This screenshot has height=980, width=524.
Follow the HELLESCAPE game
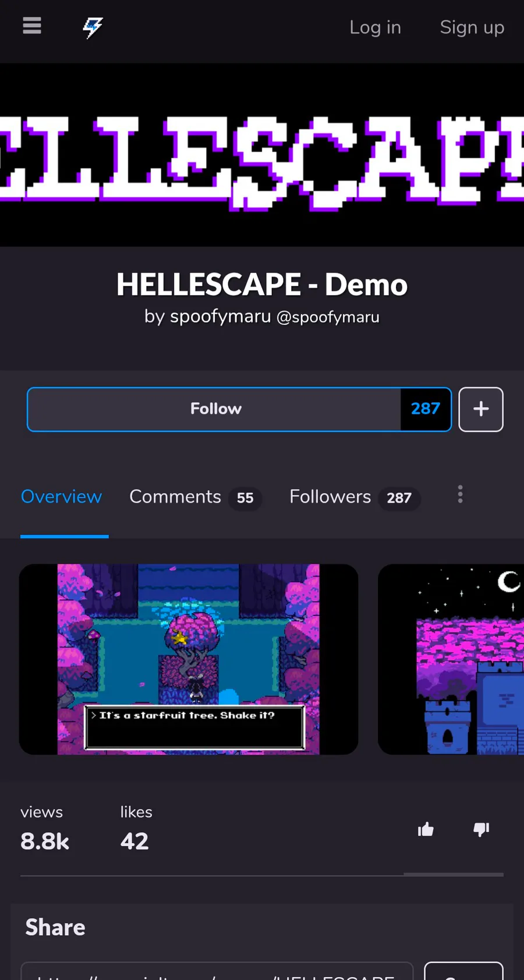point(215,409)
